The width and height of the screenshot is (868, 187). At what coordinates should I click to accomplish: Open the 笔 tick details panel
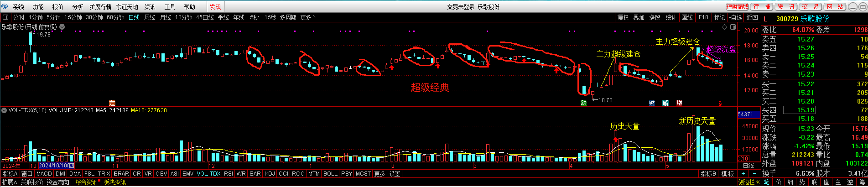(767, 182)
